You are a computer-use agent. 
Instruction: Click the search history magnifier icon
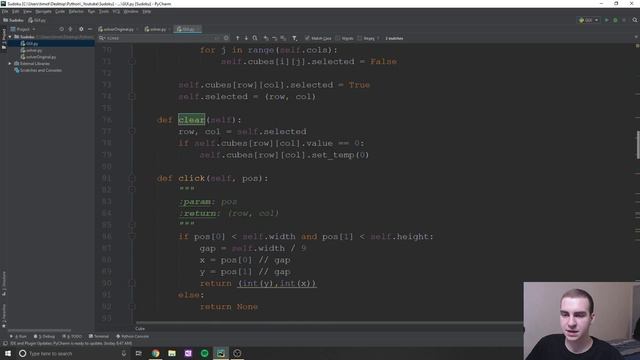102,38
